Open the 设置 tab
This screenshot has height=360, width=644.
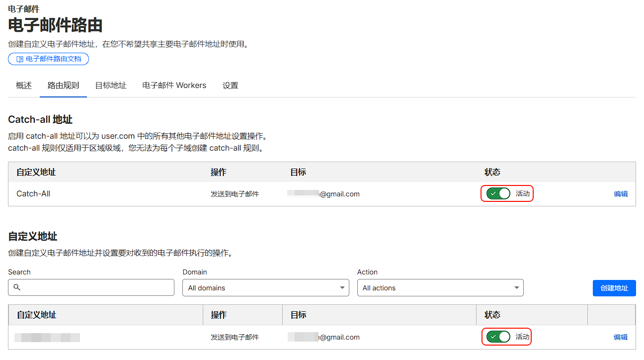(x=231, y=85)
